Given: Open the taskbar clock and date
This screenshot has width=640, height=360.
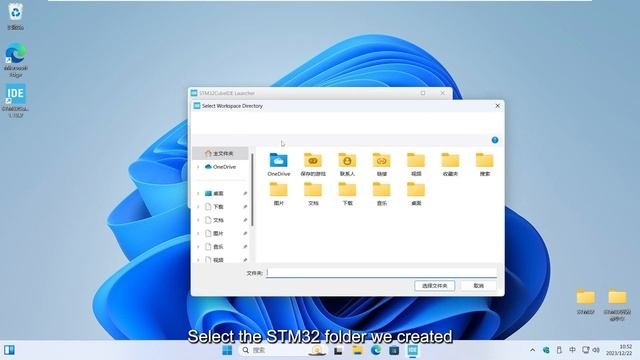Looking at the screenshot, I should pos(620,350).
